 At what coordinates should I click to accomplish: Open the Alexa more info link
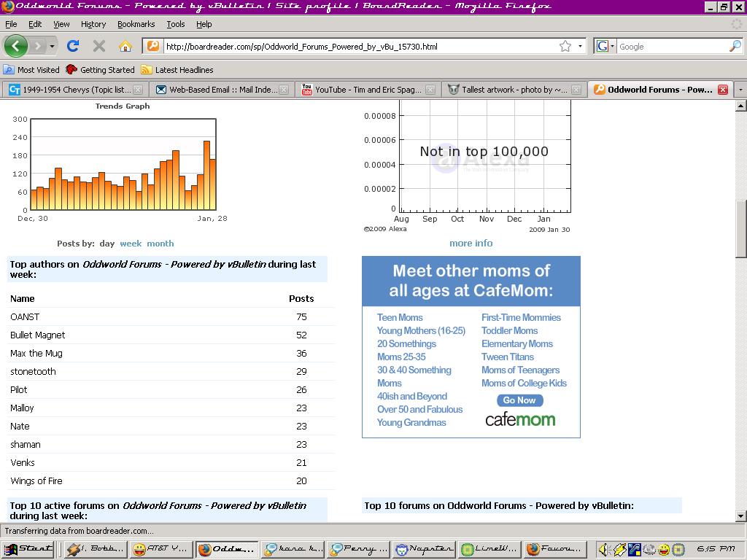click(471, 244)
